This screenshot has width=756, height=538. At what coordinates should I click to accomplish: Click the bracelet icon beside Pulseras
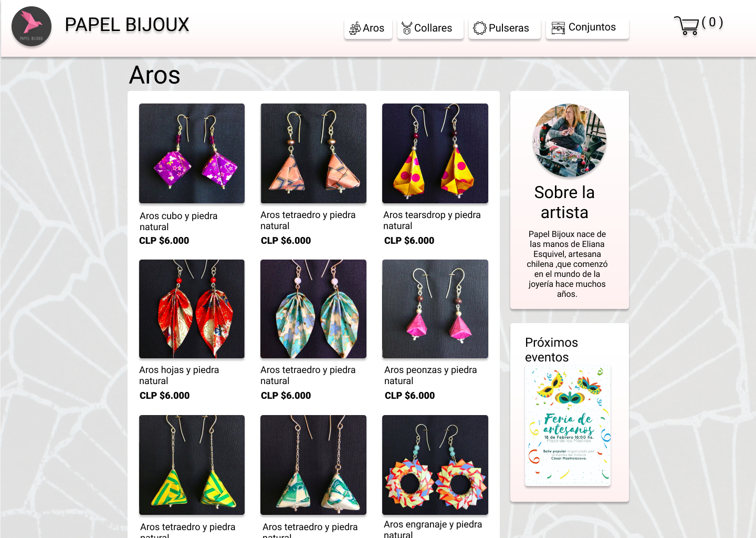coord(480,28)
